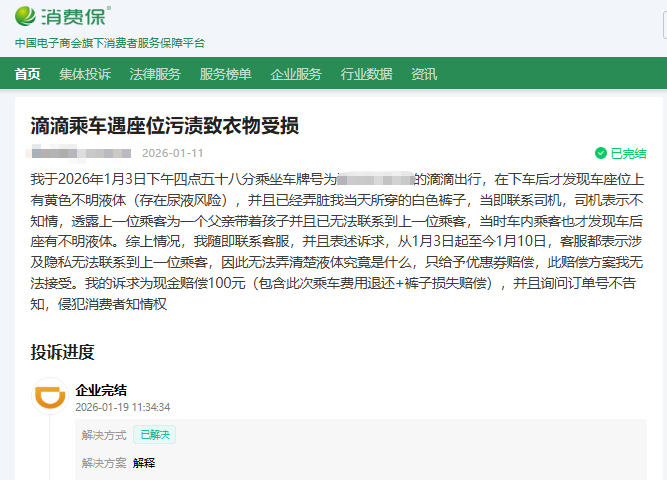This screenshot has width=667, height=480.
Task: Click the 投诉进度 section heading
Action: click(62, 352)
